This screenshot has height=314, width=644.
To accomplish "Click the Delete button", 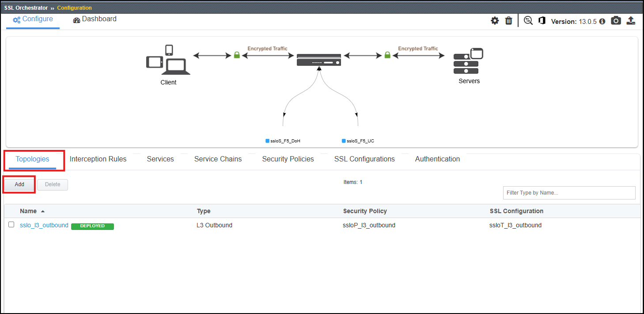I will click(x=53, y=184).
